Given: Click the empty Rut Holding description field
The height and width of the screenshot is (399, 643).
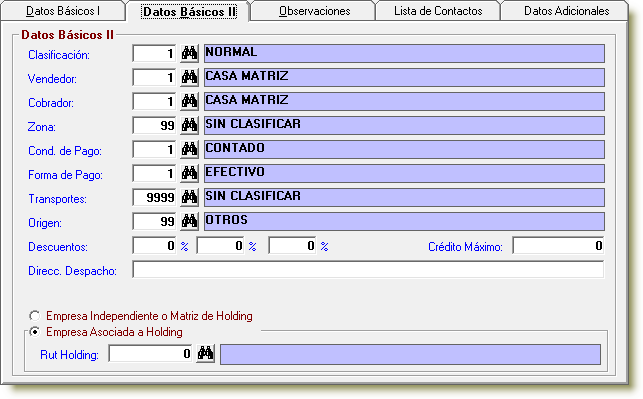Looking at the screenshot, I should 410,354.
